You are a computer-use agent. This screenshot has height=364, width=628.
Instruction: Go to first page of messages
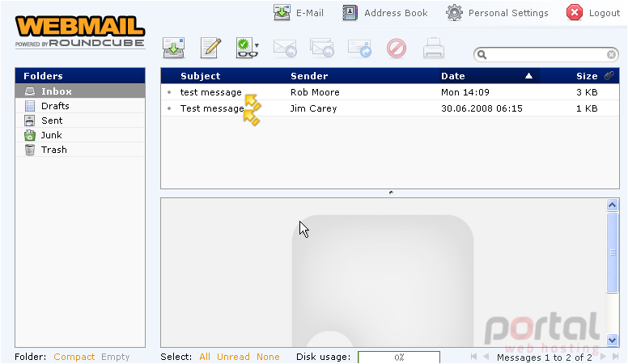473,356
